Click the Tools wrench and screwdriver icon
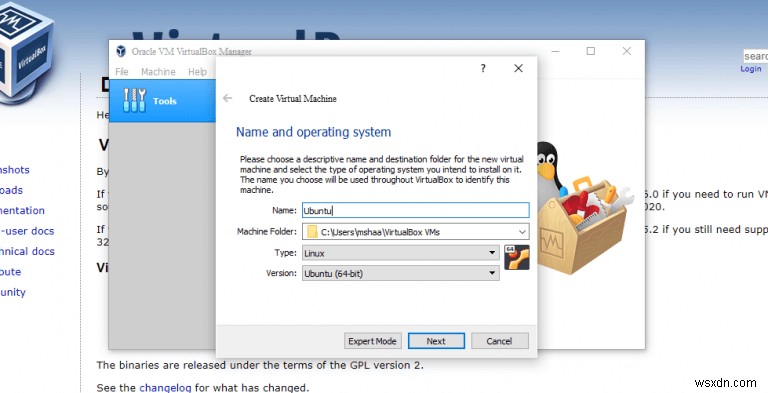This screenshot has height=393, width=768. coord(135,100)
